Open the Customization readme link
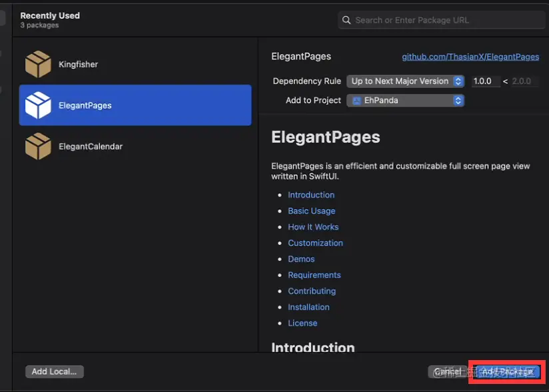This screenshot has height=392, width=549. point(315,243)
